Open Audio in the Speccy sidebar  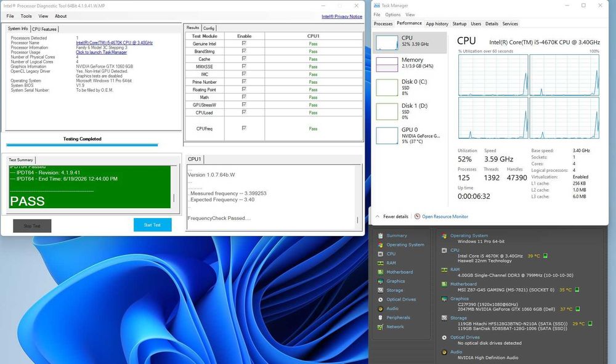(x=392, y=308)
